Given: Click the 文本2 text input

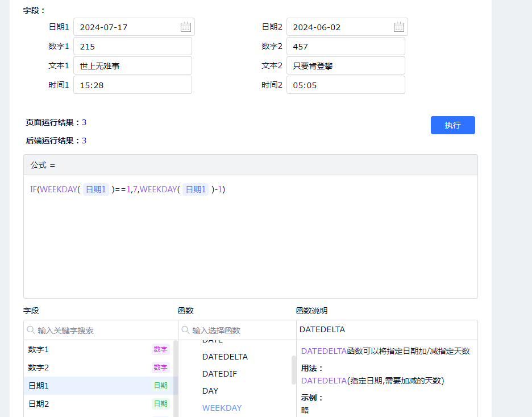Looking at the screenshot, I should 346,66.
